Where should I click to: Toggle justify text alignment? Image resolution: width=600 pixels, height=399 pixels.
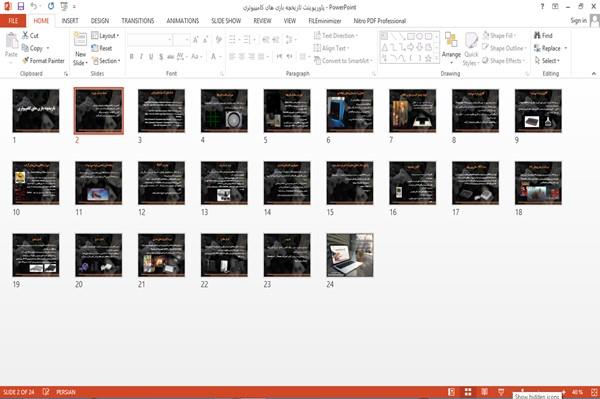pyautogui.click(x=261, y=57)
